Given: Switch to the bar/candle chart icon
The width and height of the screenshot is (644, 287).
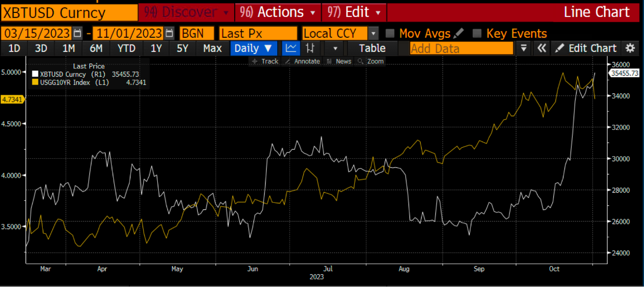Looking at the screenshot, I should pos(310,48).
